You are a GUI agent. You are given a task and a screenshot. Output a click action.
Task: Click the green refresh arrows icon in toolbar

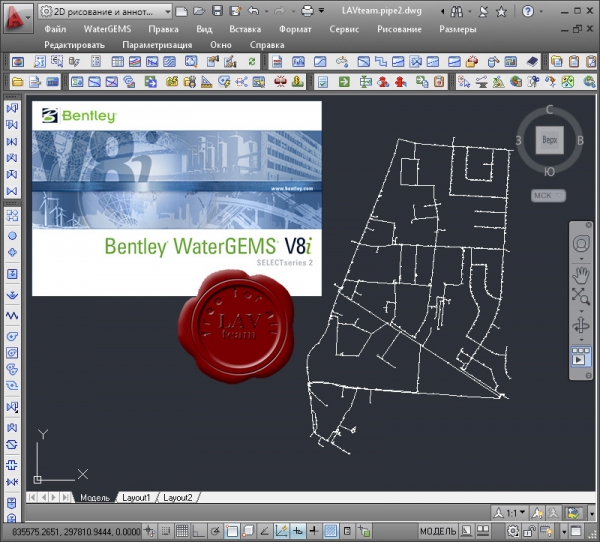coord(251,61)
